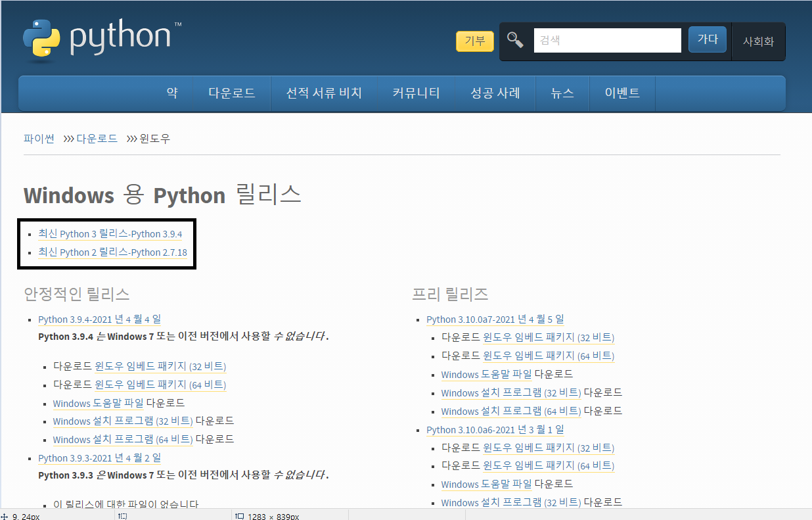
Task: Open the Python 3.9.4-2021 년 4 월 4 일 link
Action: tap(99, 319)
